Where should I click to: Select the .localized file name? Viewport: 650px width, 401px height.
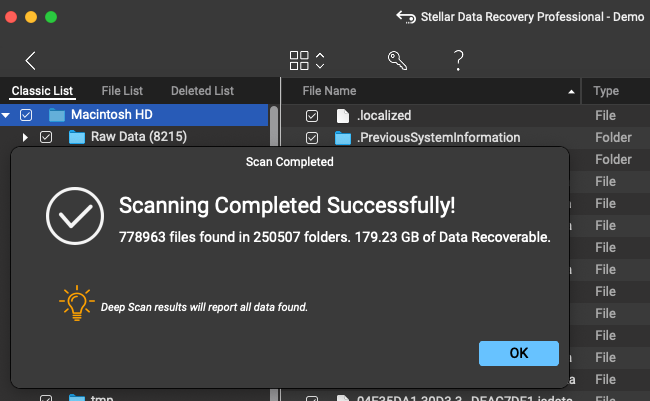pyautogui.click(x=384, y=116)
